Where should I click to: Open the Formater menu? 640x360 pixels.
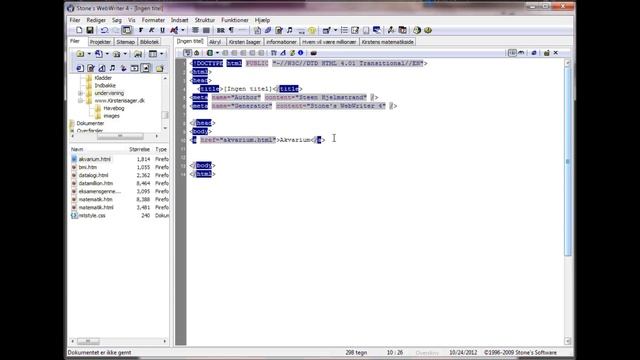pyautogui.click(x=153, y=20)
